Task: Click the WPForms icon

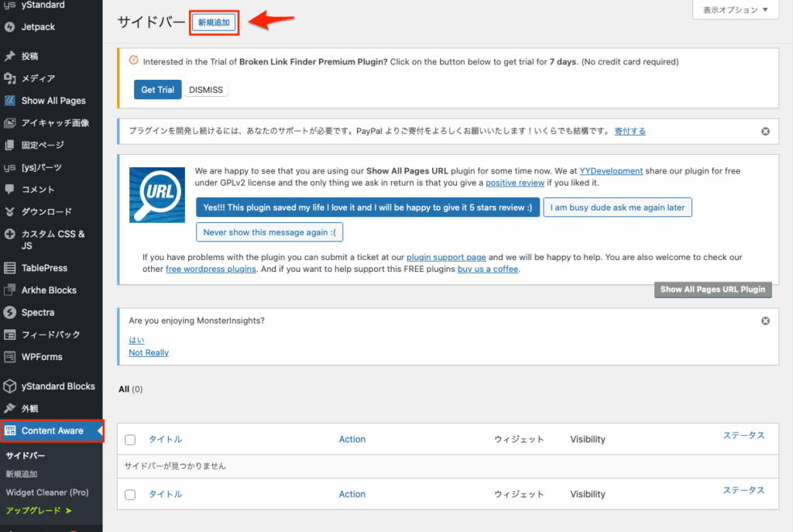Action: tap(9, 357)
